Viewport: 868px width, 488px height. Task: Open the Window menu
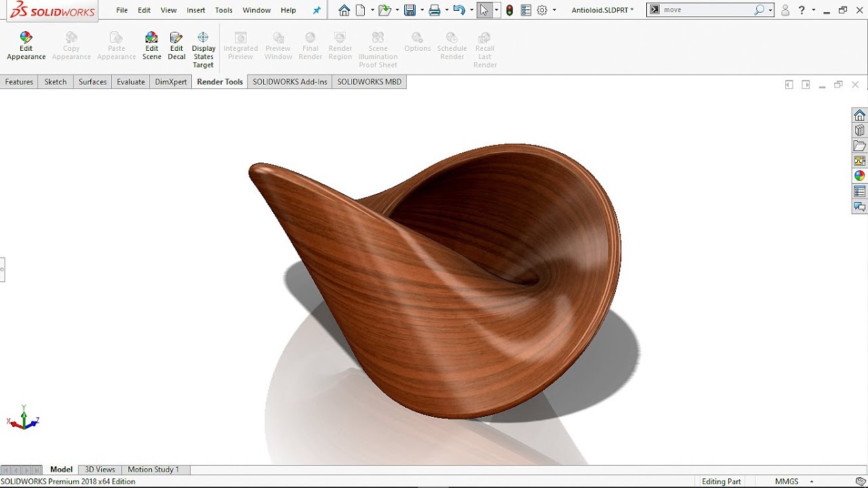tap(257, 10)
